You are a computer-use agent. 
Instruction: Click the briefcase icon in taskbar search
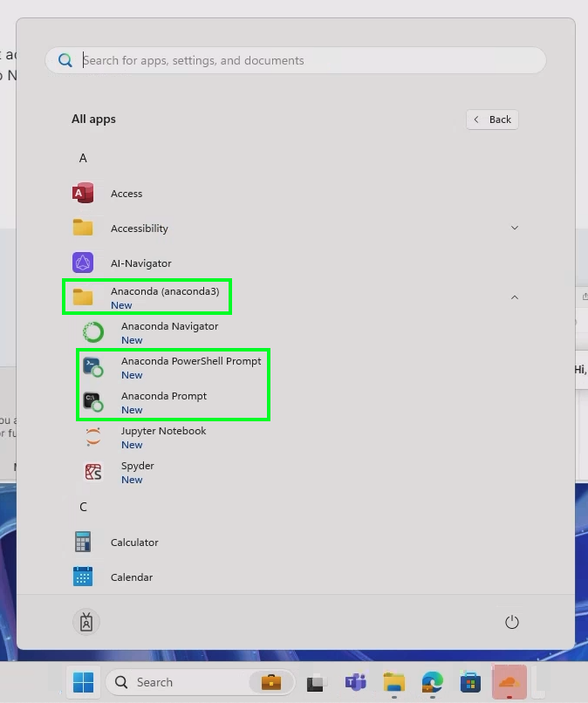271,682
